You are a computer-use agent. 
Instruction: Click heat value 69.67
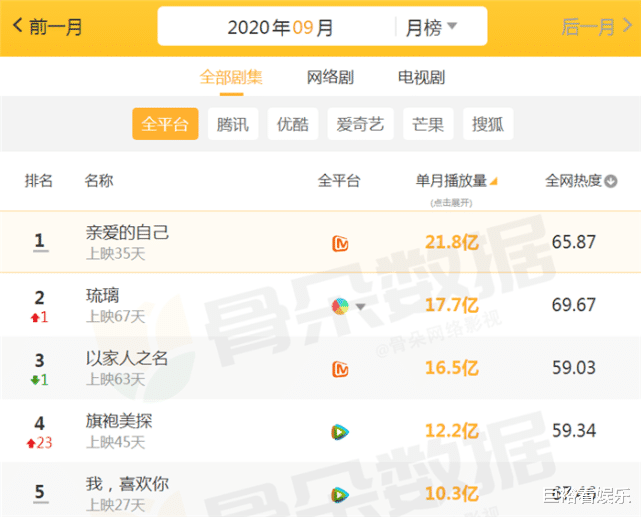pos(574,305)
